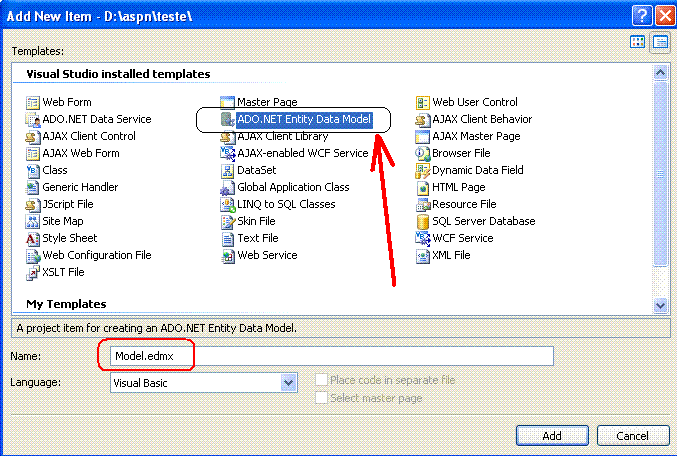
Task: Open the Language dropdown arrow
Action: [x=289, y=383]
